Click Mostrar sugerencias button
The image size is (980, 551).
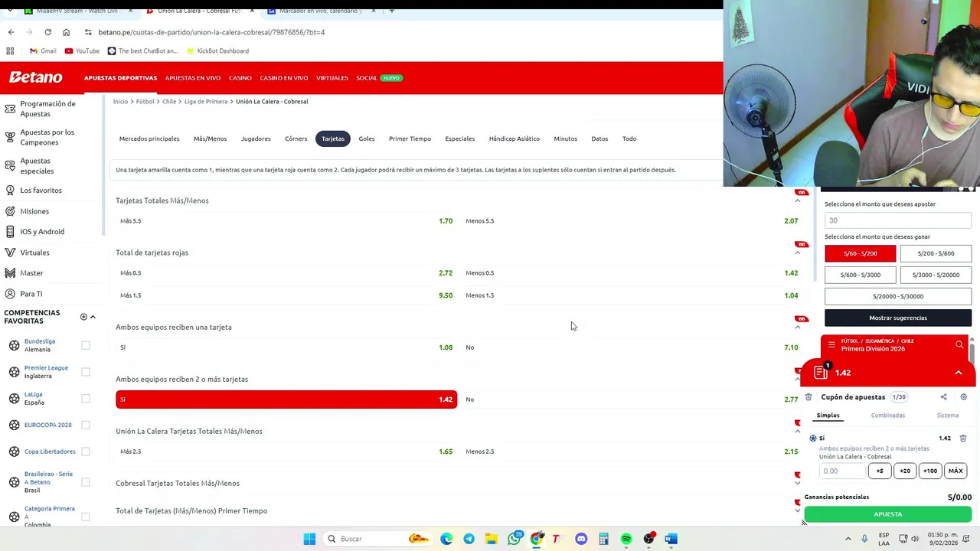coord(898,318)
